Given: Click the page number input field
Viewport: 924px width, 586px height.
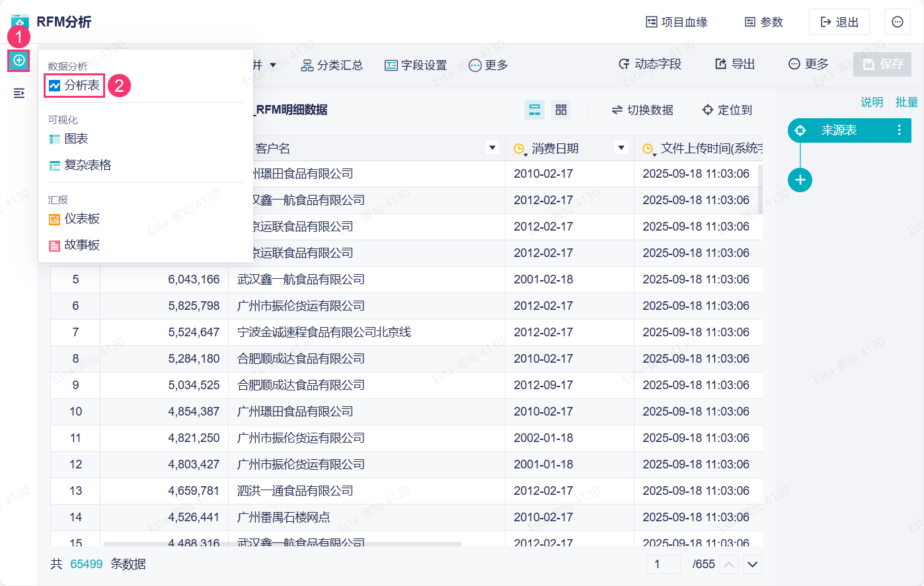Looking at the screenshot, I should 664,564.
